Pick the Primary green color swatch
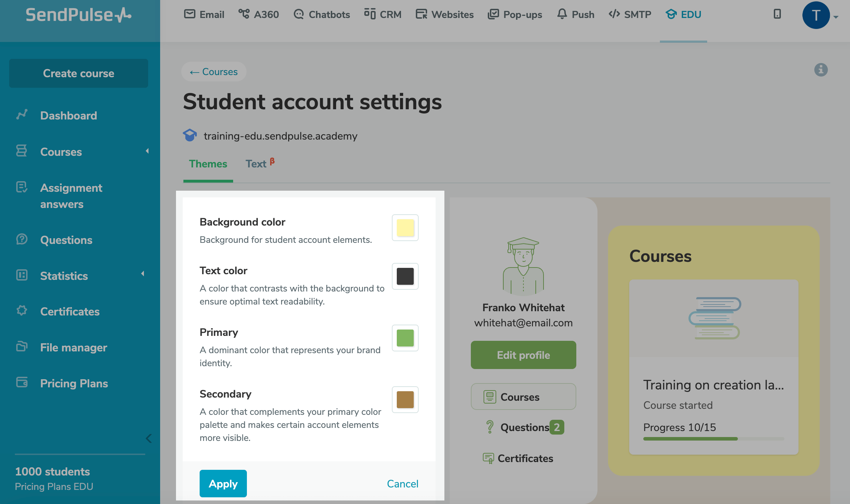The height and width of the screenshot is (504, 850). tap(405, 338)
